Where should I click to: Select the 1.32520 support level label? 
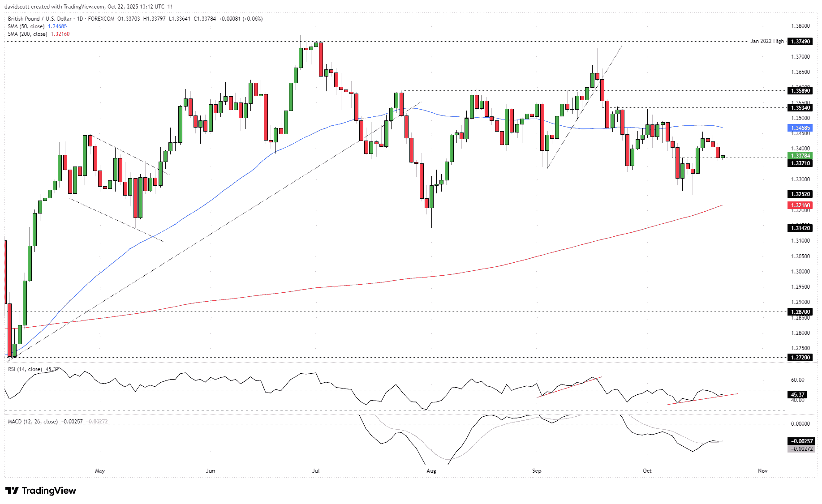(800, 194)
